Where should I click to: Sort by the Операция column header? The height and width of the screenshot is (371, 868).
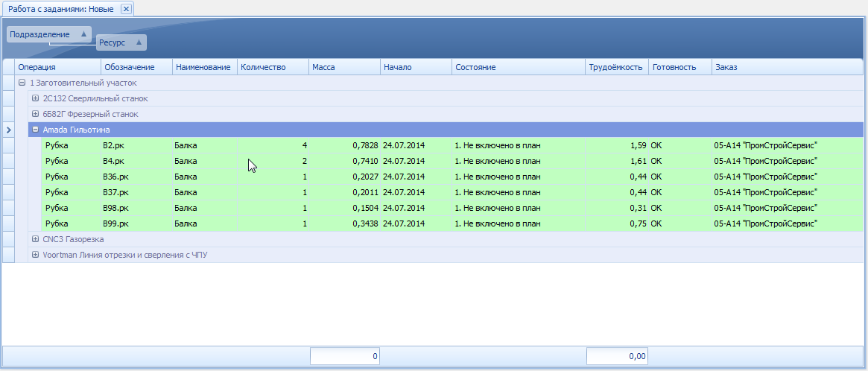click(x=57, y=67)
